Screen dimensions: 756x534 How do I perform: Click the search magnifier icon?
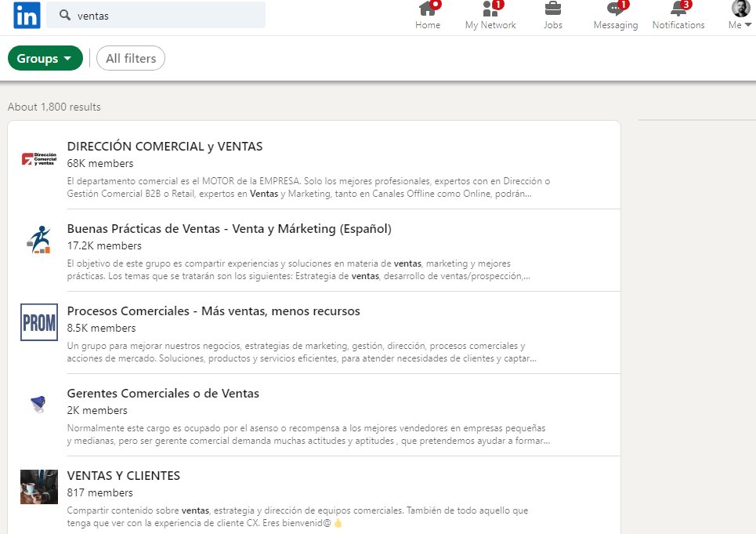pyautogui.click(x=64, y=15)
